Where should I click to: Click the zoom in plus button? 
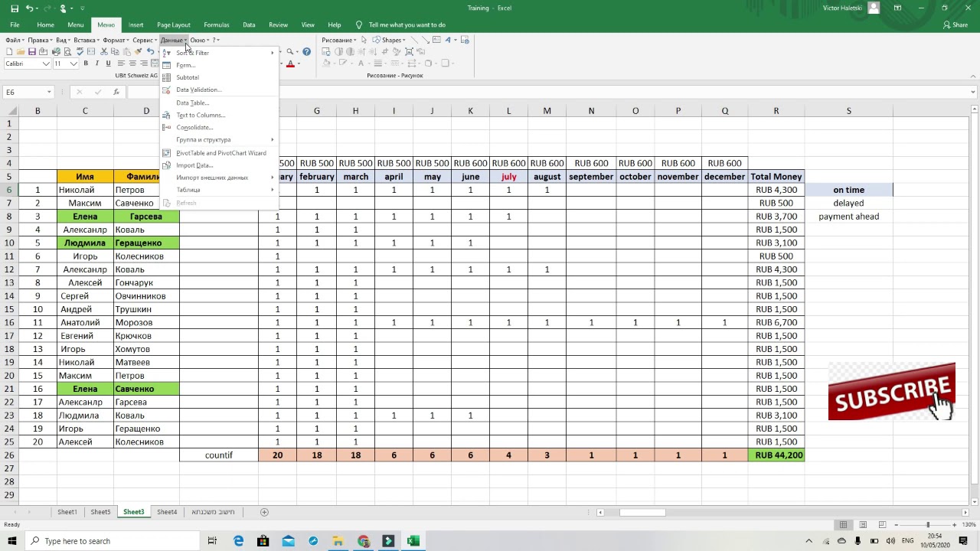[x=955, y=525]
